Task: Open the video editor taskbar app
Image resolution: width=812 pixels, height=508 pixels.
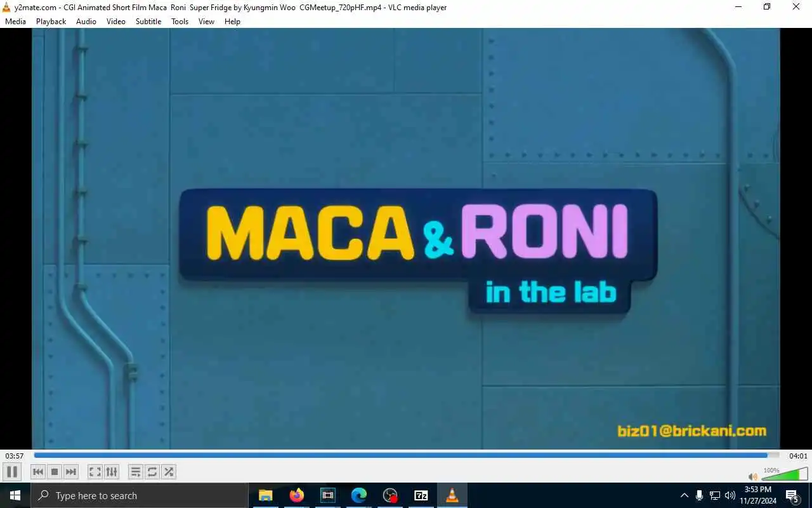Action: click(327, 495)
